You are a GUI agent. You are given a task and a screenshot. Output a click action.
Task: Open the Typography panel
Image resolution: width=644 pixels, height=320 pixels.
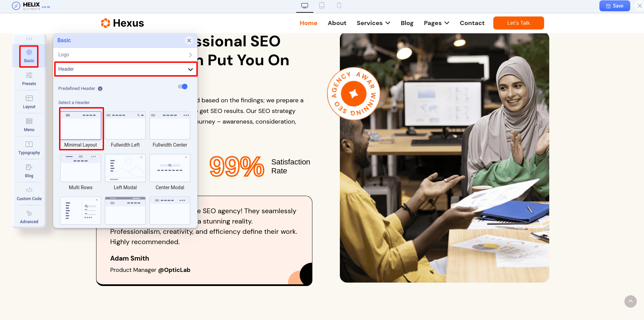pos(29,148)
